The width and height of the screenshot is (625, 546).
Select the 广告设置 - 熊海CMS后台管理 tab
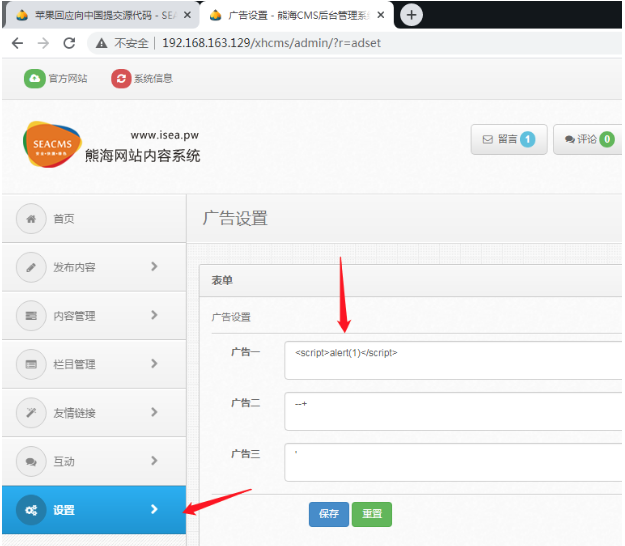pos(296,15)
